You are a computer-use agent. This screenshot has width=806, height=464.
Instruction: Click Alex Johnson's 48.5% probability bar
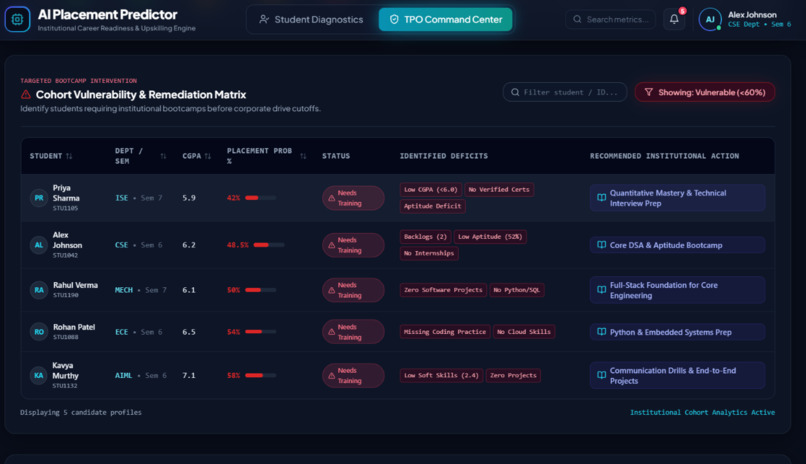(x=269, y=245)
